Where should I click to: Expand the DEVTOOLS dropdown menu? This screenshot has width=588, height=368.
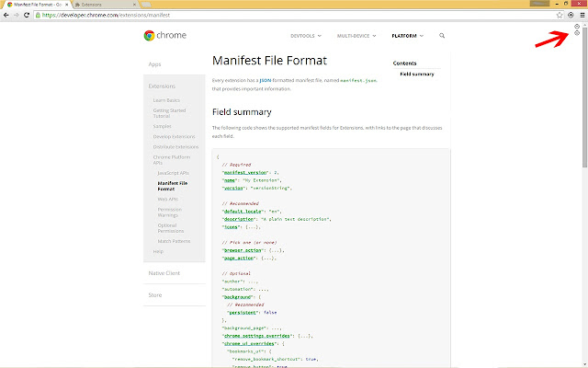306,36
